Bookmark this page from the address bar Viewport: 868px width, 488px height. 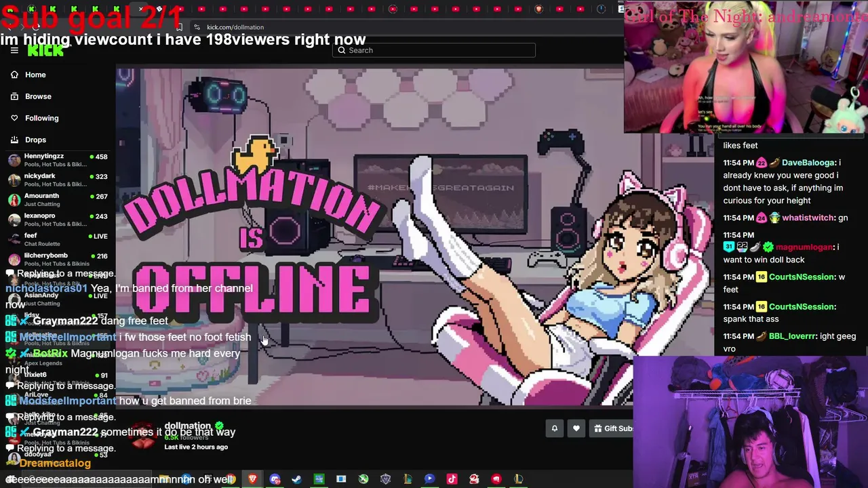point(179,27)
